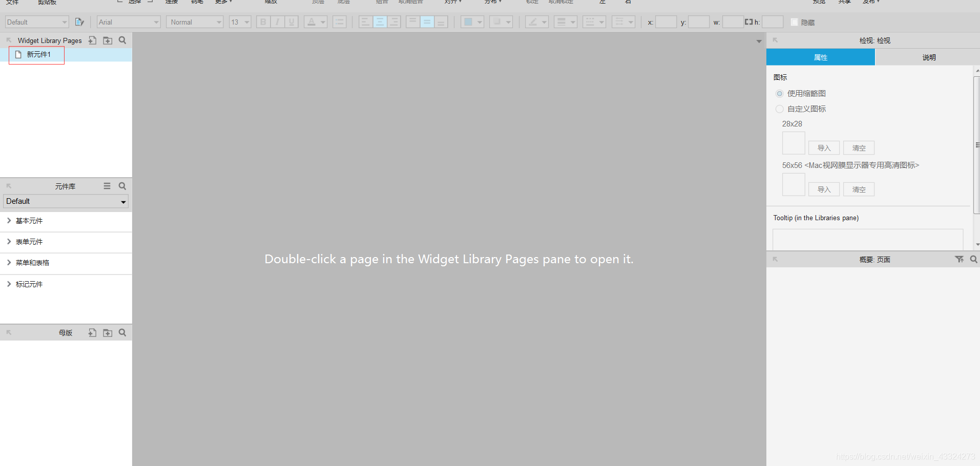Search the 元件库 library pane

(122, 186)
